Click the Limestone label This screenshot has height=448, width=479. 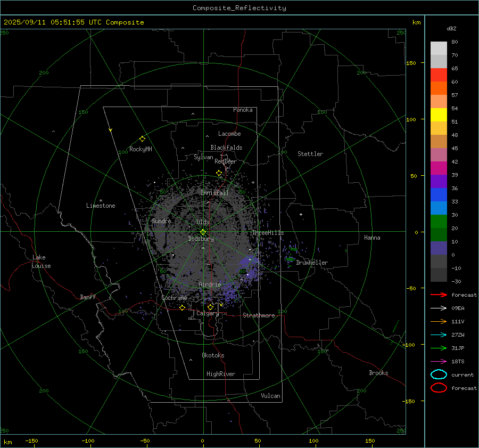coord(101,206)
